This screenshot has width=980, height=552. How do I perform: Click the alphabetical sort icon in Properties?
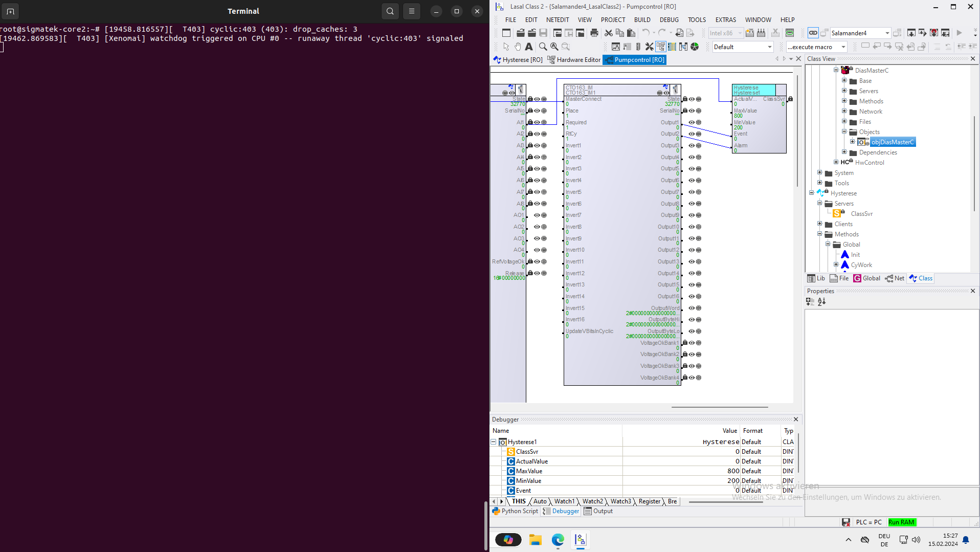(821, 302)
